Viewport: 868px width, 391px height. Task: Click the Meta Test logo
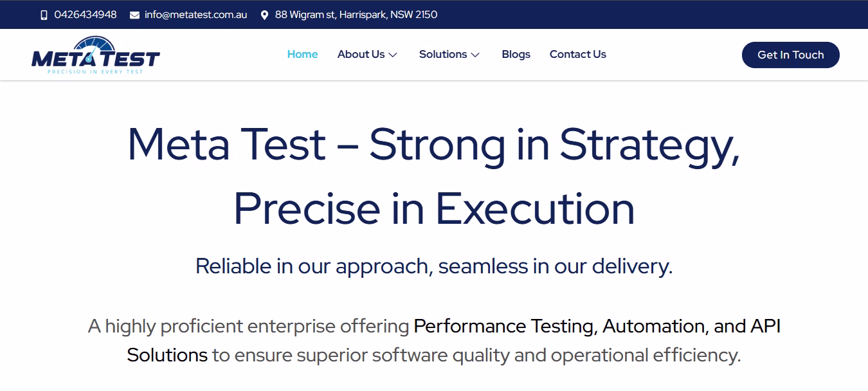pyautogui.click(x=95, y=55)
